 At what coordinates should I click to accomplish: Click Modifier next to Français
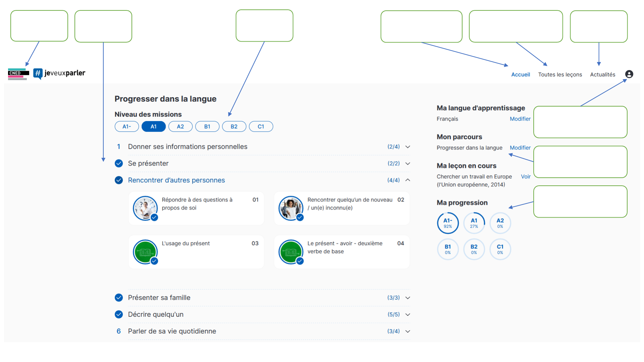tap(520, 119)
